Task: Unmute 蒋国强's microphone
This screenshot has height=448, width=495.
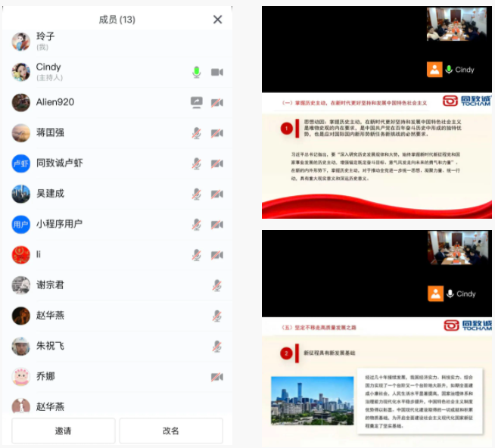Action: pos(196,133)
